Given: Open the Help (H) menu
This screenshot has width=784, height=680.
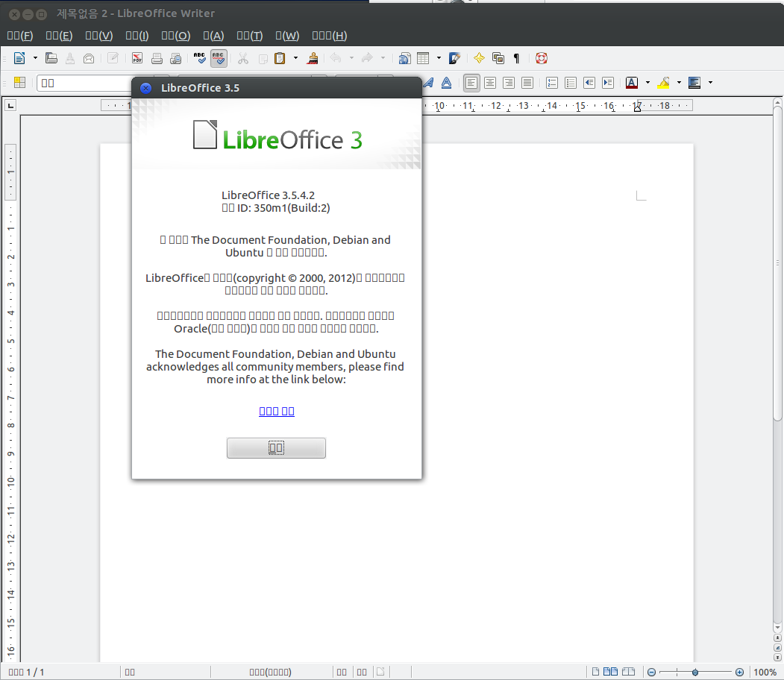Looking at the screenshot, I should click(x=330, y=36).
